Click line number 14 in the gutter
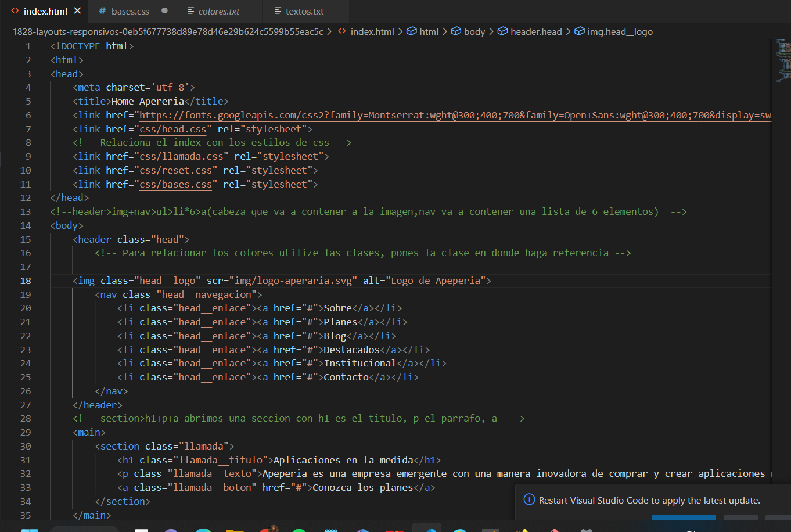 coord(26,225)
